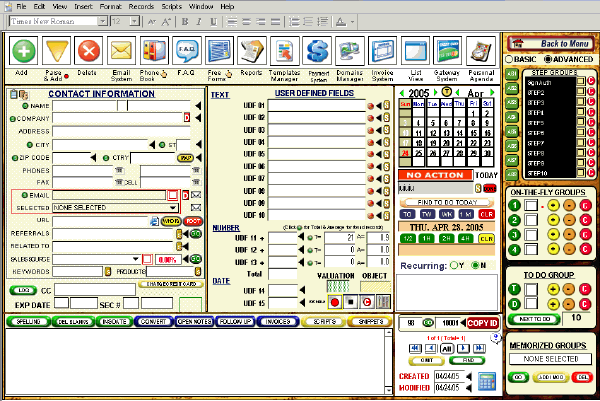This screenshot has width=600, height=401.
Task: Click the calculator icon near Modified date
Action: 488,381
